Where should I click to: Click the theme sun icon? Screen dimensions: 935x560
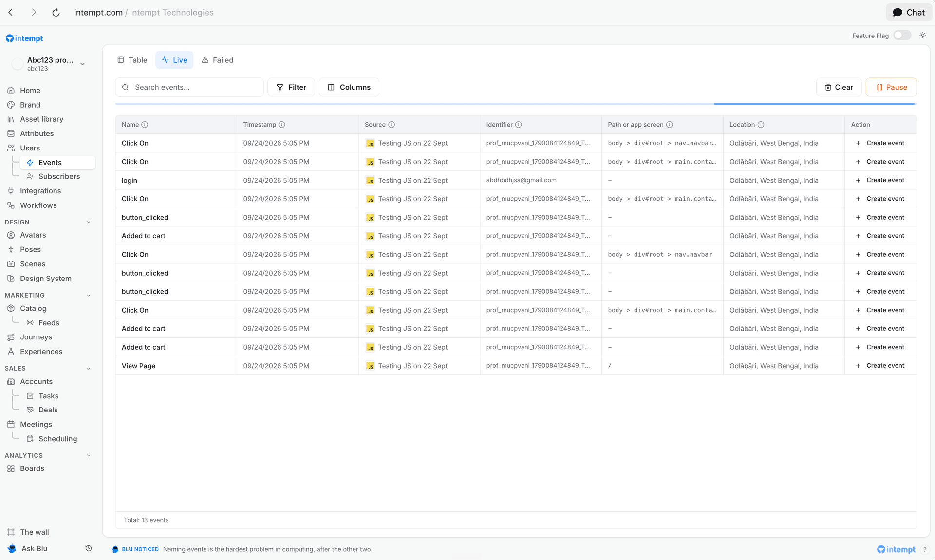pyautogui.click(x=922, y=36)
